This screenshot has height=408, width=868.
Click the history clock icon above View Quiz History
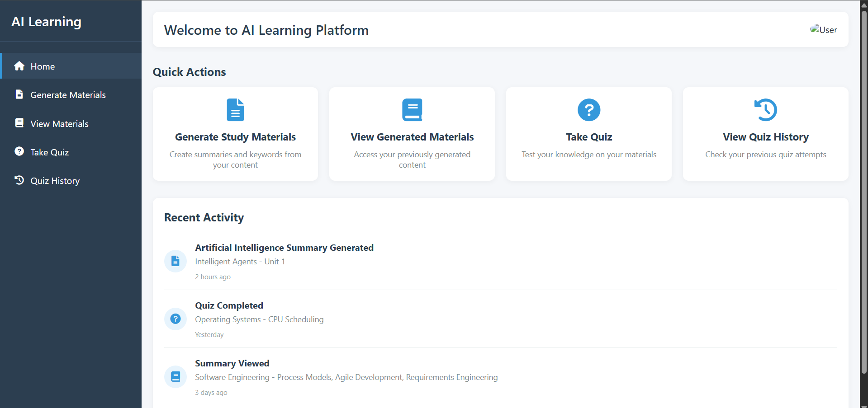coord(765,109)
